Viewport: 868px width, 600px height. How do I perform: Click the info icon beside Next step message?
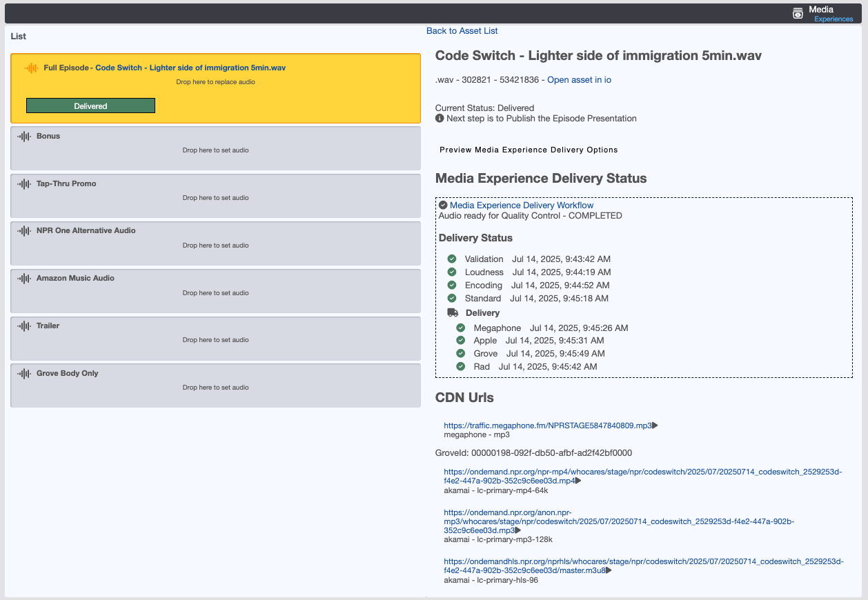pyautogui.click(x=440, y=119)
